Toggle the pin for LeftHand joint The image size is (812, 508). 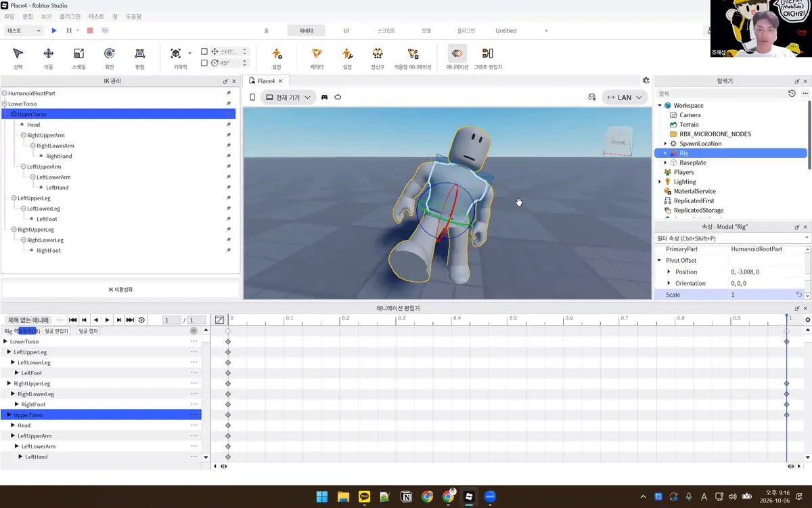(x=229, y=188)
